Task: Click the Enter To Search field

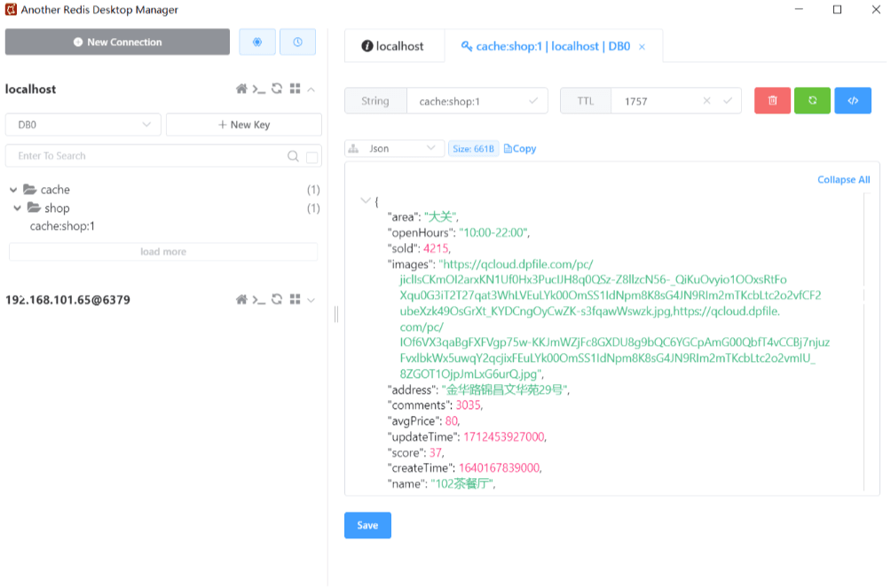Action: tap(146, 156)
